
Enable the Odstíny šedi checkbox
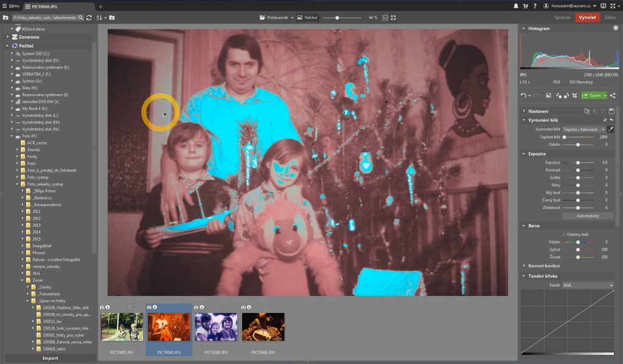tap(564, 234)
